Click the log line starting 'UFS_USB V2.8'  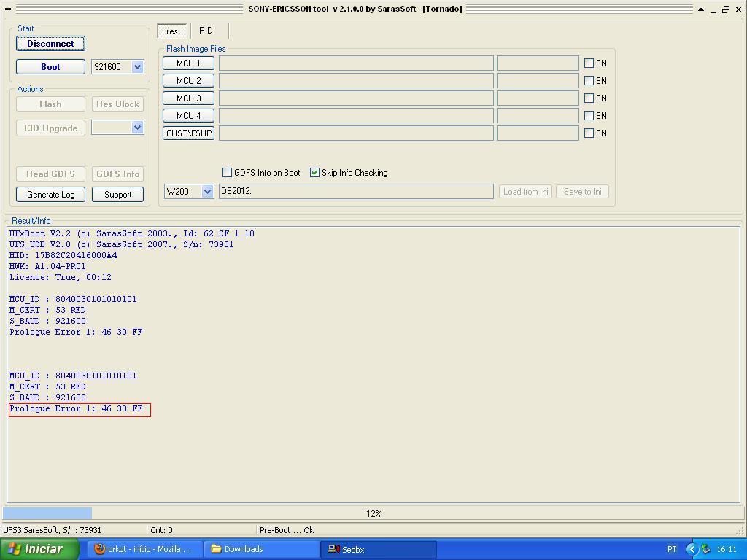click(122, 244)
